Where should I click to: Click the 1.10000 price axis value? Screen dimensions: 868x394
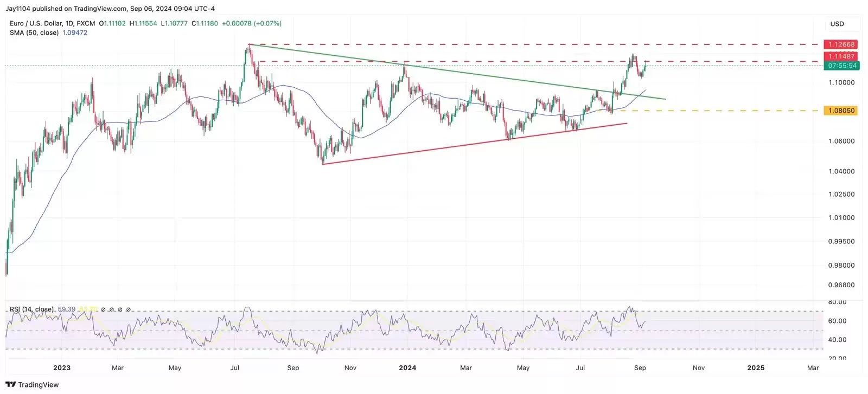[x=841, y=82]
